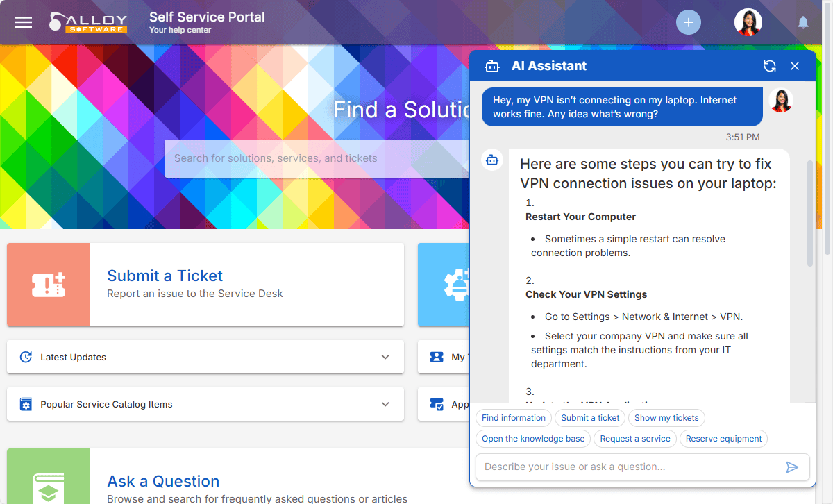This screenshot has width=833, height=504.
Task: Pick the Show my tickets suggestion
Action: point(666,418)
